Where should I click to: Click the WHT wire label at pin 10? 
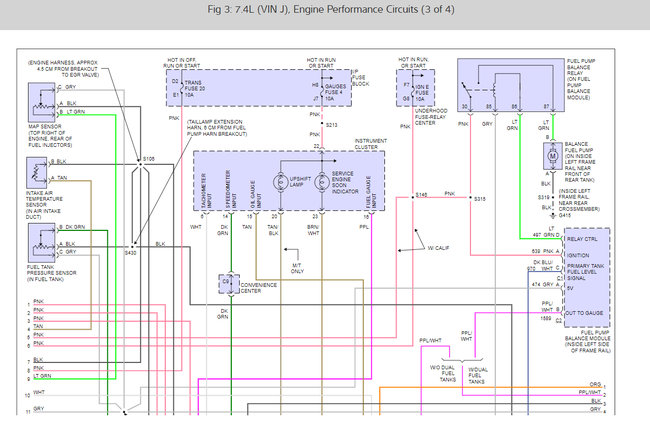(x=39, y=392)
